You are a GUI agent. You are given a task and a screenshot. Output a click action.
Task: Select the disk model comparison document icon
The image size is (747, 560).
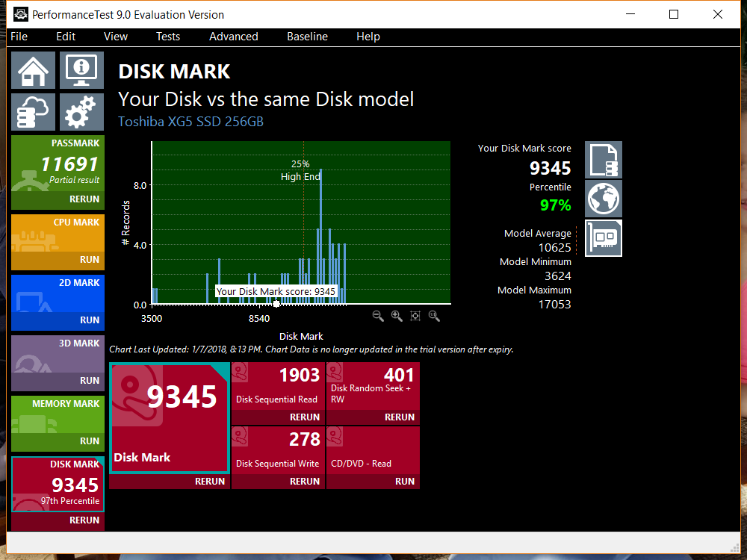603,160
